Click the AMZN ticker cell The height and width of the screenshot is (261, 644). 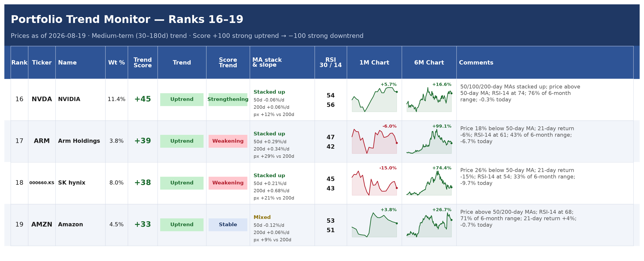[x=42, y=224]
